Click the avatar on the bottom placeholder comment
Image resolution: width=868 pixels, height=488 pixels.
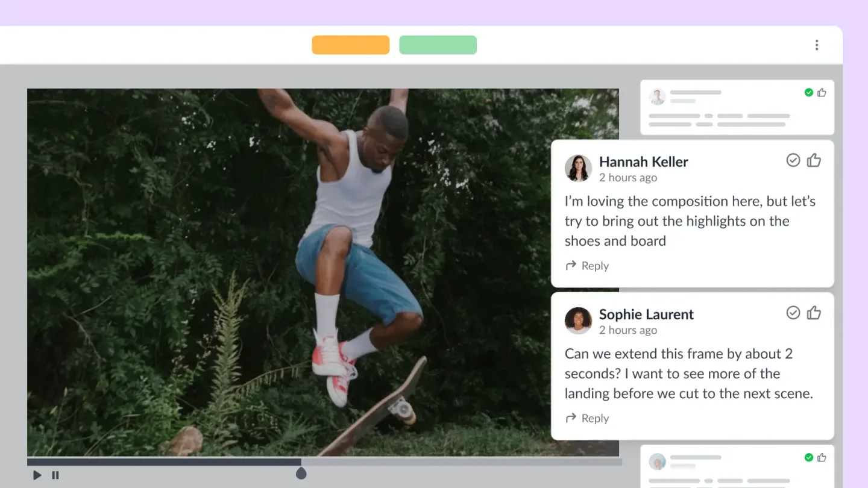[657, 461]
